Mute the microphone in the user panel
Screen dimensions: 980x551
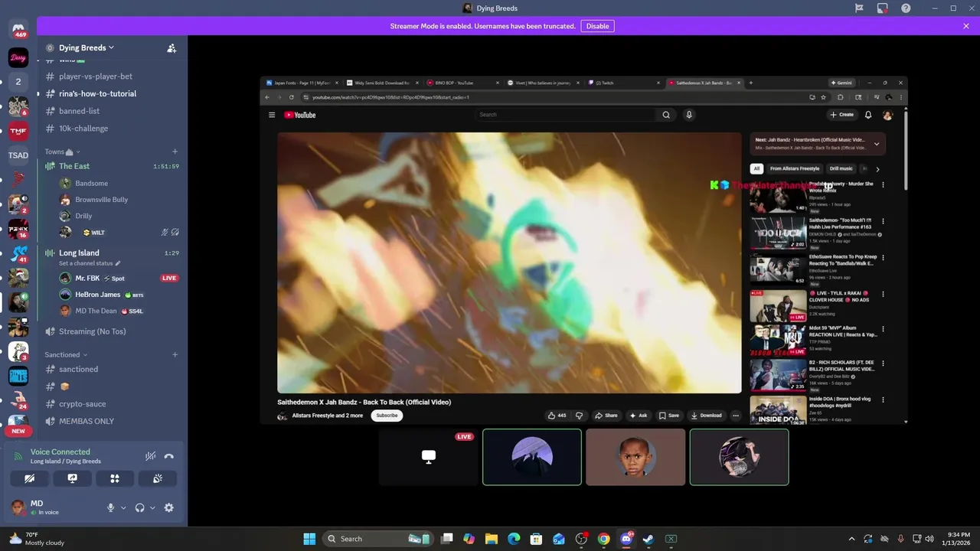(x=110, y=507)
